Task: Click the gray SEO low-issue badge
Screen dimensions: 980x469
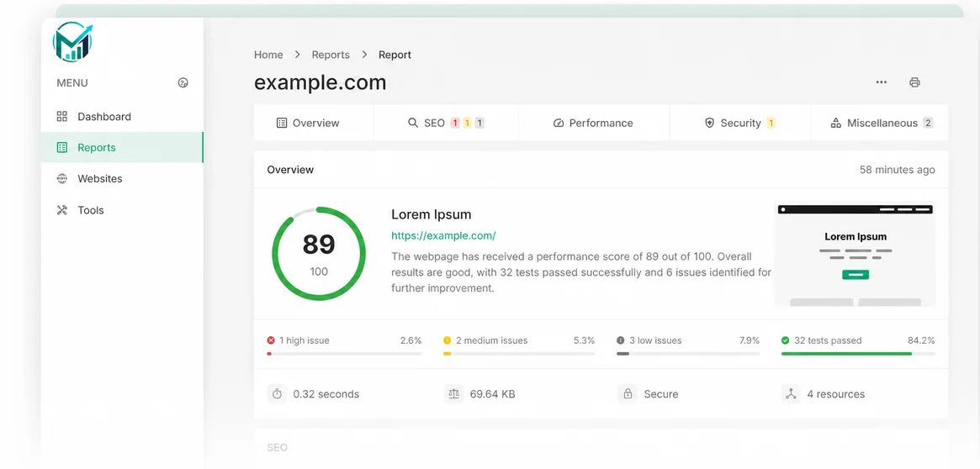Action: click(x=479, y=123)
